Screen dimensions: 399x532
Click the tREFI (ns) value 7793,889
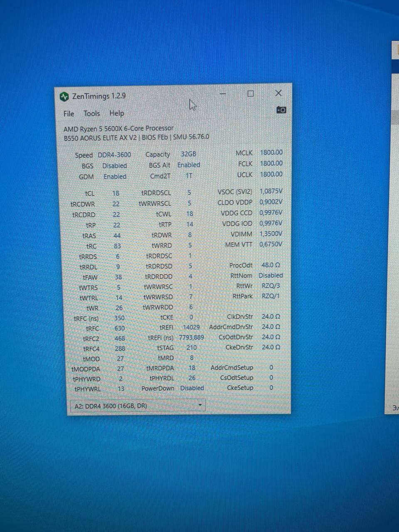(x=192, y=337)
